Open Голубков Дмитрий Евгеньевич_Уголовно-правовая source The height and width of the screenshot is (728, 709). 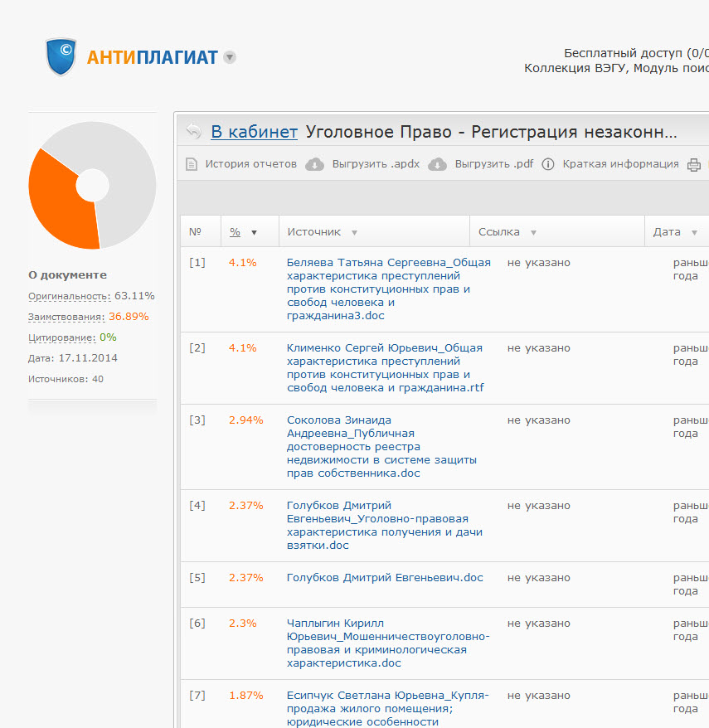pyautogui.click(x=385, y=525)
